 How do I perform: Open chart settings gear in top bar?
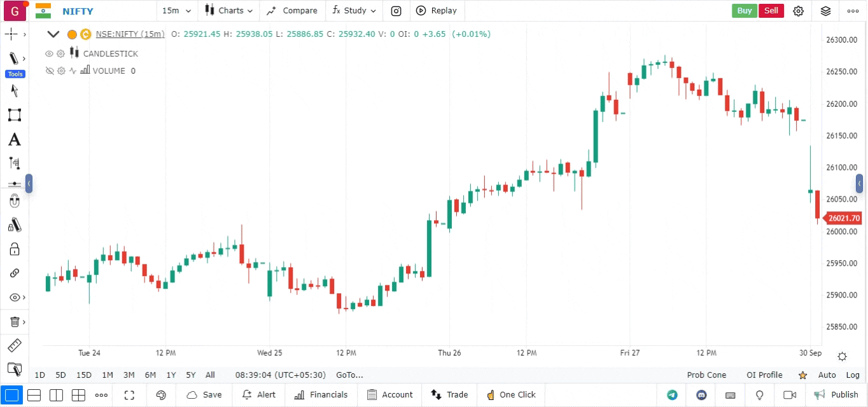pos(798,11)
